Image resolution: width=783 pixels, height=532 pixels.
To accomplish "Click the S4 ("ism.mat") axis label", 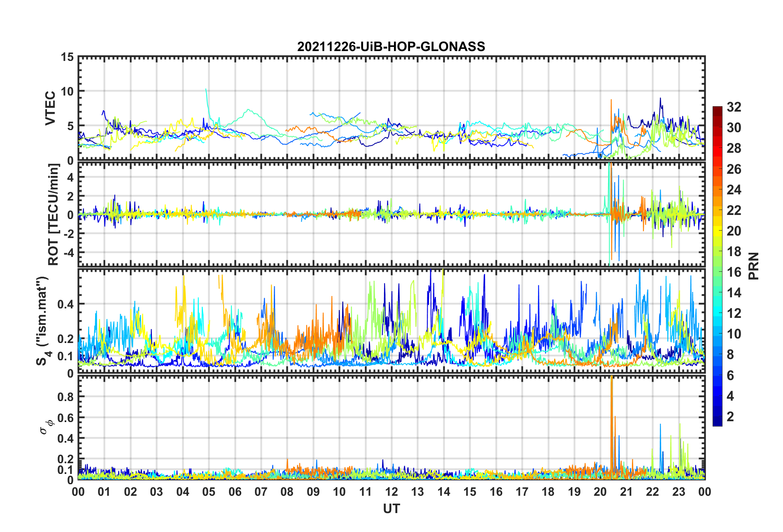I will 43,321.
